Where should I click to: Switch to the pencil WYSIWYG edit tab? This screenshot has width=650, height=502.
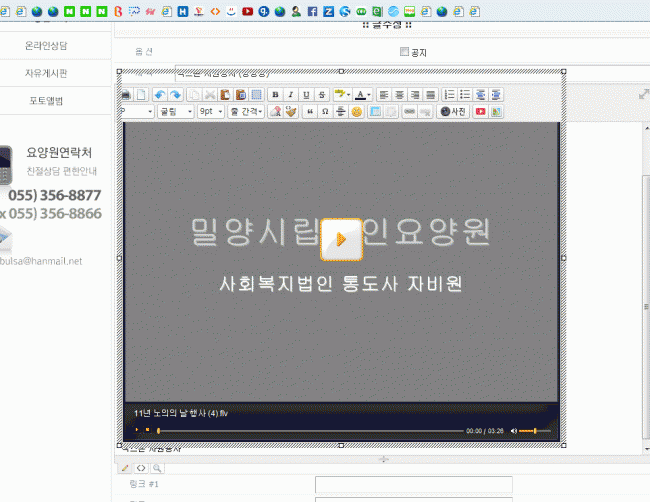tap(125, 468)
